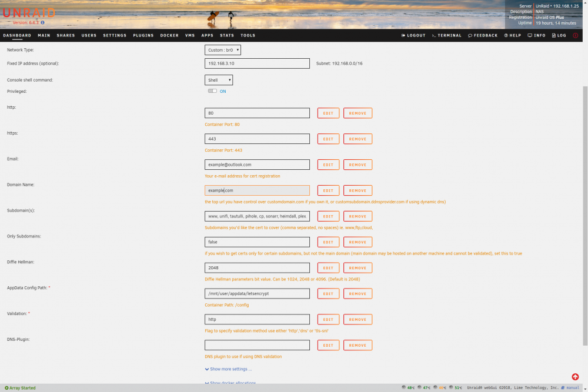
Task: Open the system Info panel
Action: (536, 35)
